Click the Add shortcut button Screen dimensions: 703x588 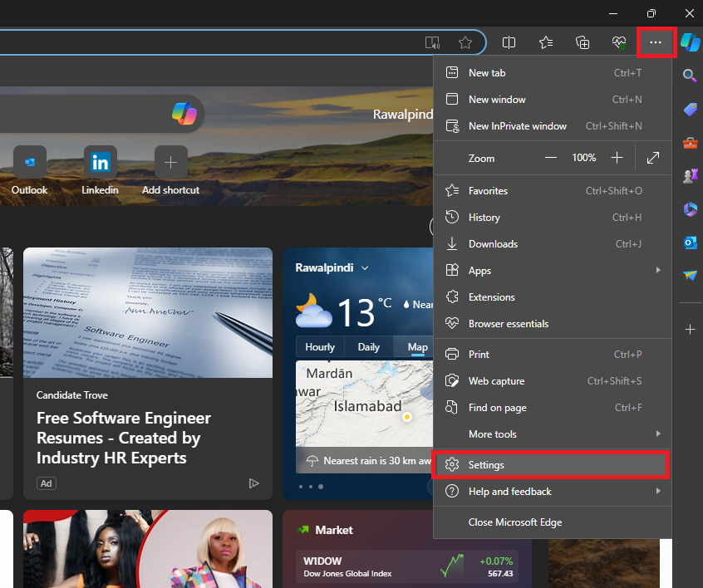coord(170,162)
